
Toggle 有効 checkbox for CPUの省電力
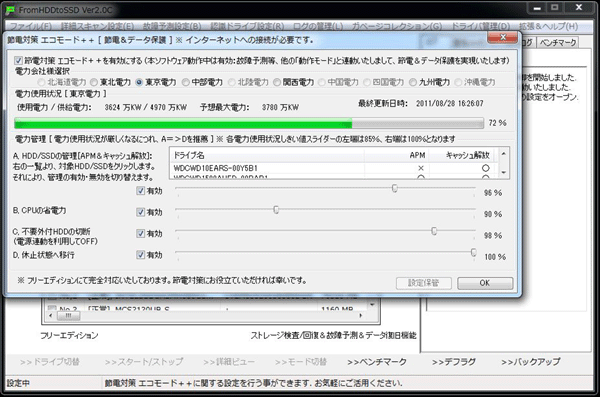pos(140,212)
